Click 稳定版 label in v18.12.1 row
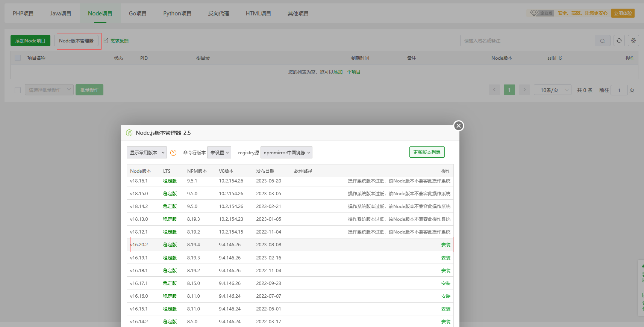Viewport: 644px width, 327px height. [170, 232]
